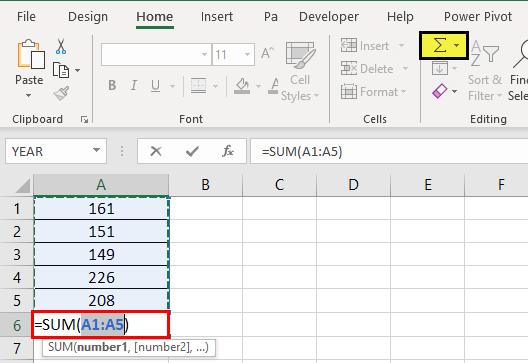
Task: Open the font size dropdown
Action: (248, 54)
